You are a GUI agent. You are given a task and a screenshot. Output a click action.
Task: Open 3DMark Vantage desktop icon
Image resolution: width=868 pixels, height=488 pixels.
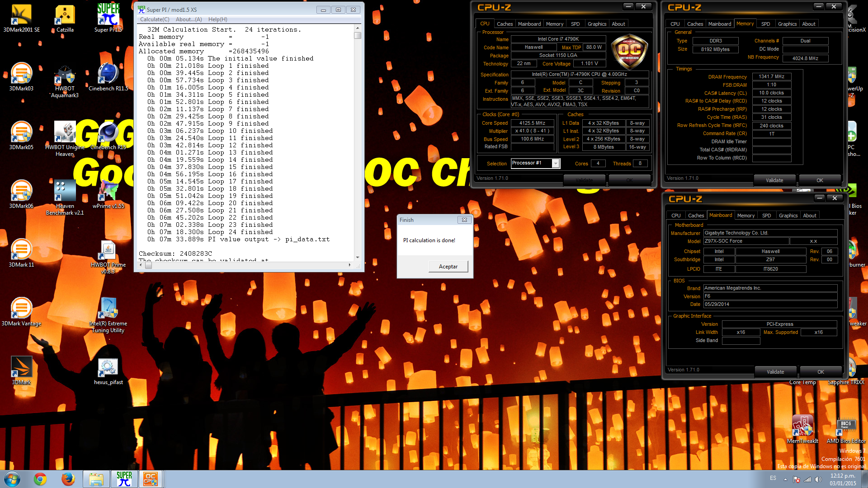pyautogui.click(x=21, y=312)
